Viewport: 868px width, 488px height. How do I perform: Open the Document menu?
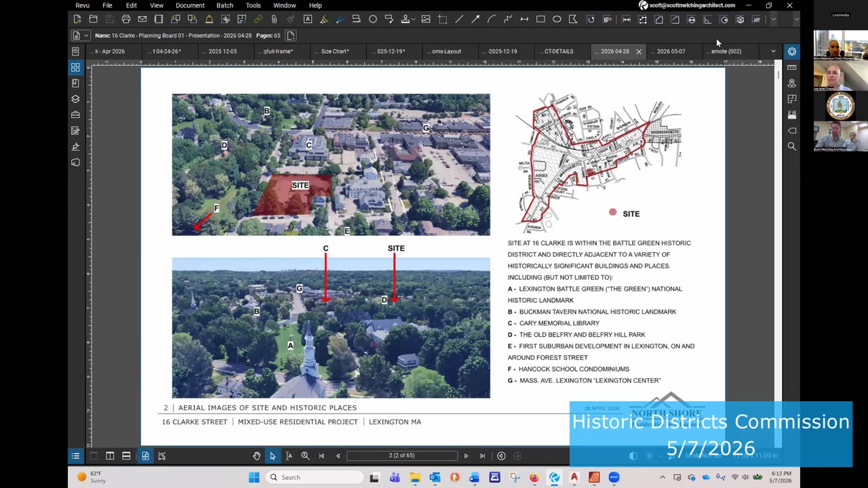(x=190, y=5)
